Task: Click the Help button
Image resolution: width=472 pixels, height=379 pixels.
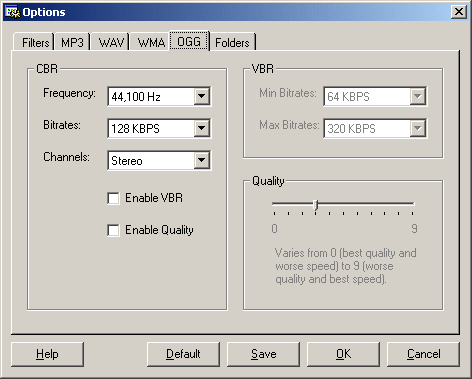Action: (47, 354)
